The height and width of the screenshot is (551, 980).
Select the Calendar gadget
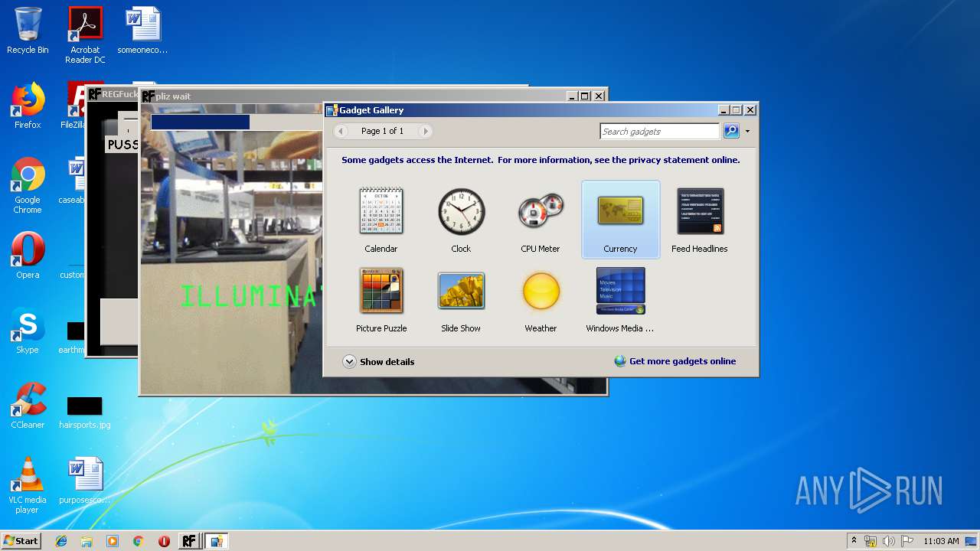(381, 220)
